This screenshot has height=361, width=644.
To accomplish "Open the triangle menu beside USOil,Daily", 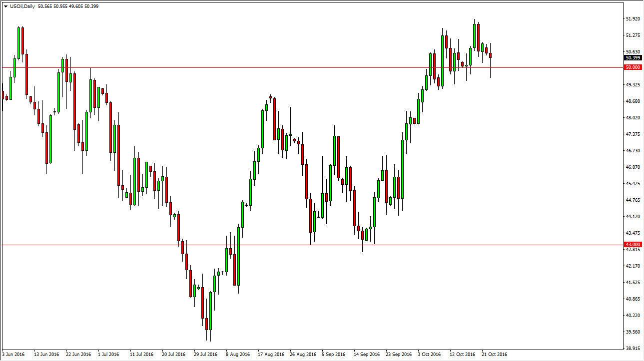I will 5,6.
